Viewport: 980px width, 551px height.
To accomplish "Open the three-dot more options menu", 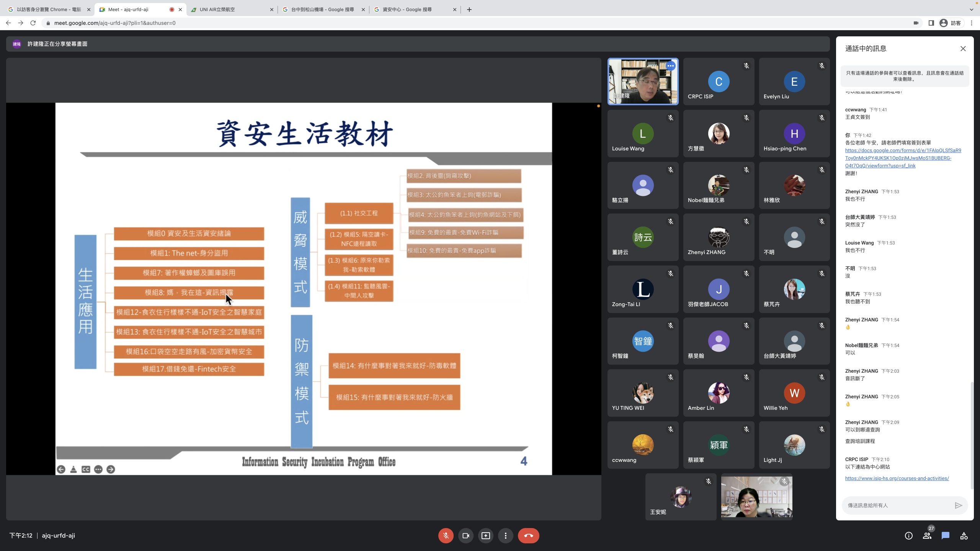I will 505,536.
